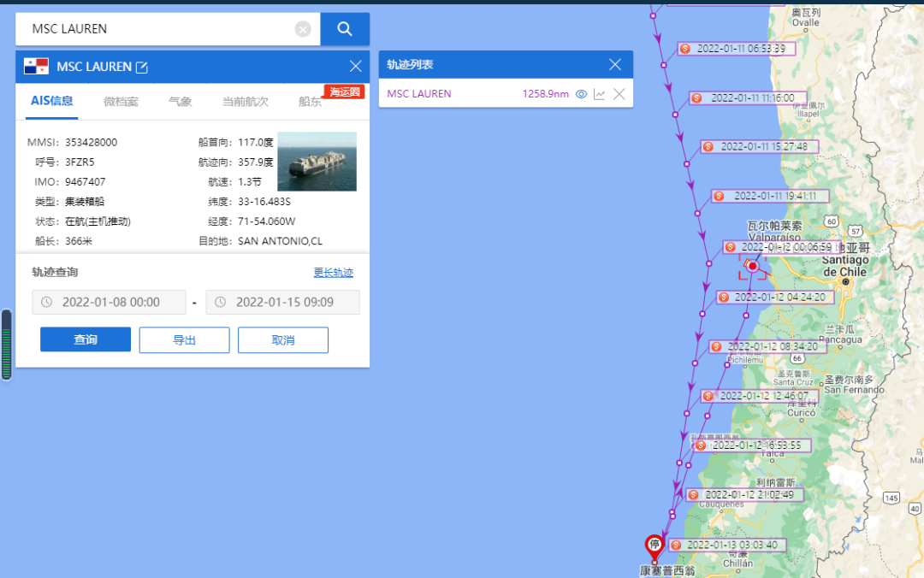Click the S icon beside 2022-01-12 04:24:20
The width and height of the screenshot is (924, 578).
click(x=724, y=298)
